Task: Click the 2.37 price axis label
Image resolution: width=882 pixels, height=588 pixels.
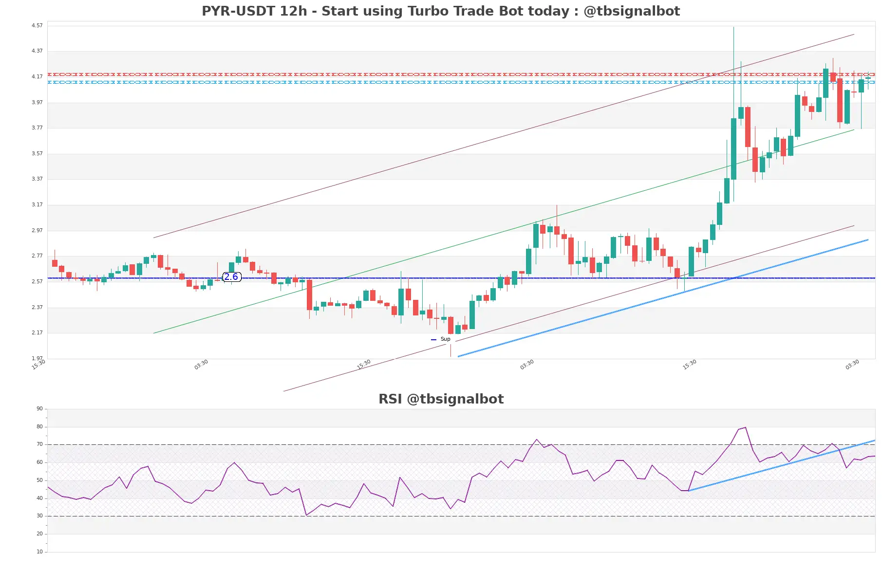Action: click(37, 307)
